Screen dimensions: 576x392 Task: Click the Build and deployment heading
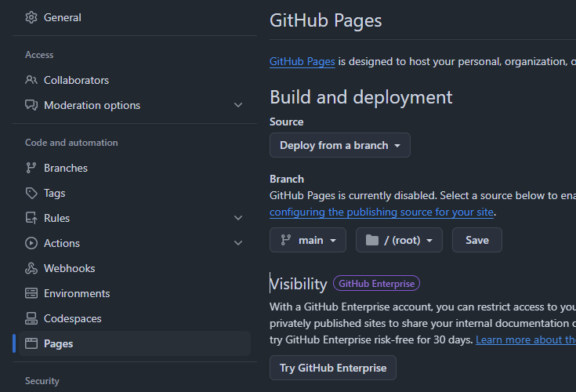[x=360, y=97]
